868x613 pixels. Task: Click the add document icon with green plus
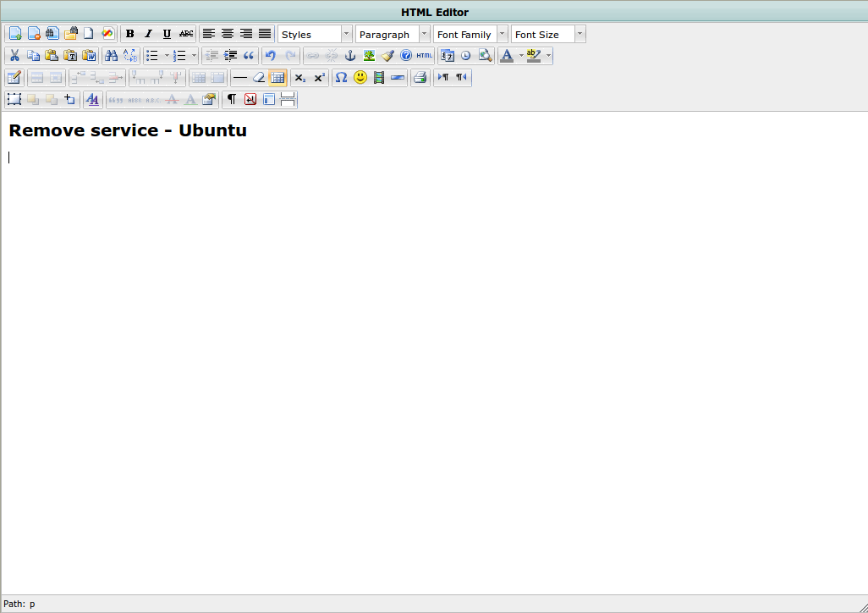(15, 34)
